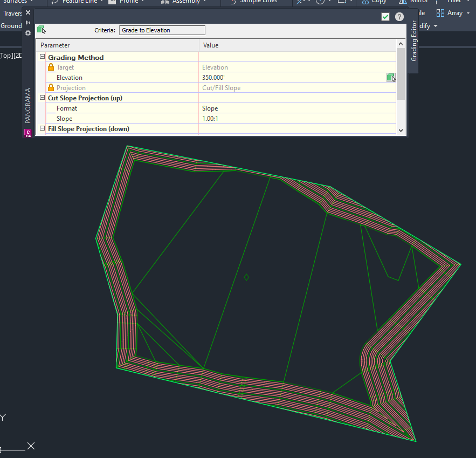Select the Copy tool on the ribbon

[374, 2]
